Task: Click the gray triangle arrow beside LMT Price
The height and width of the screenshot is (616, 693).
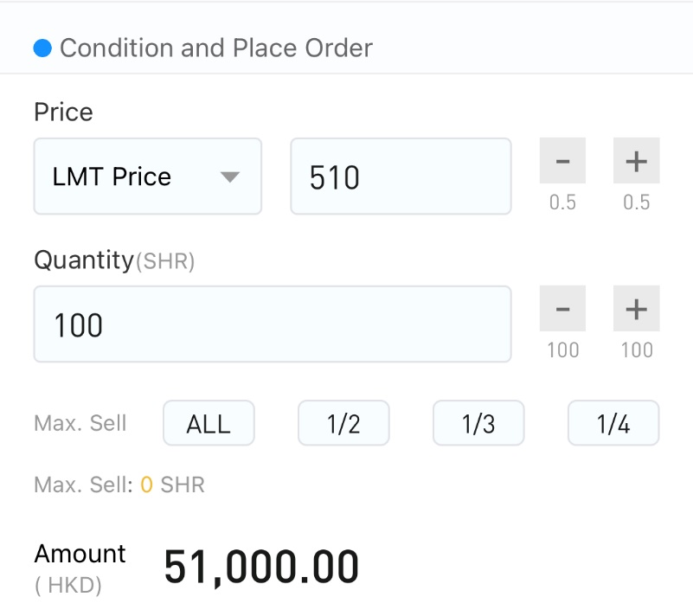Action: pyautogui.click(x=230, y=177)
